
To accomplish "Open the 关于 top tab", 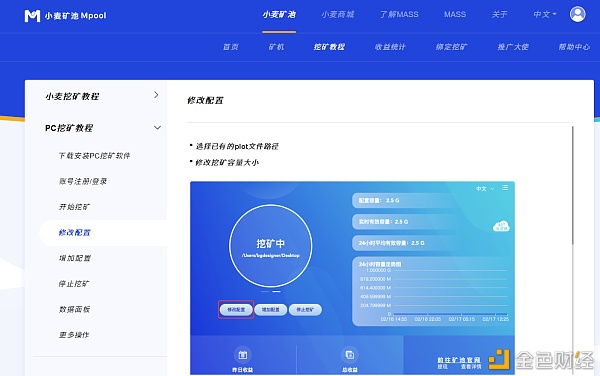I will 499,15.
